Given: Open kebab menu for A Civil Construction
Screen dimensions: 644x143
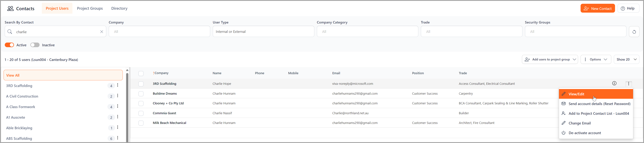Looking at the screenshot, I should (118, 96).
